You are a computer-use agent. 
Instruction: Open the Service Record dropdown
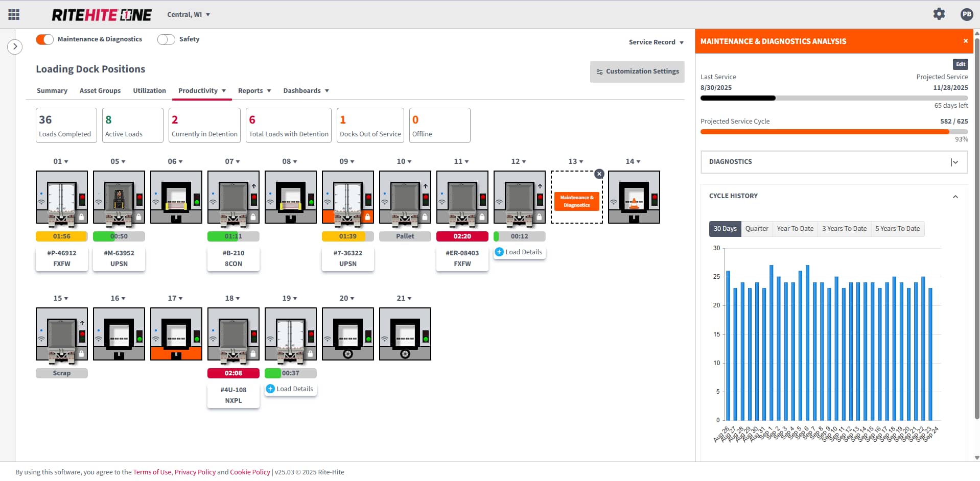click(656, 42)
